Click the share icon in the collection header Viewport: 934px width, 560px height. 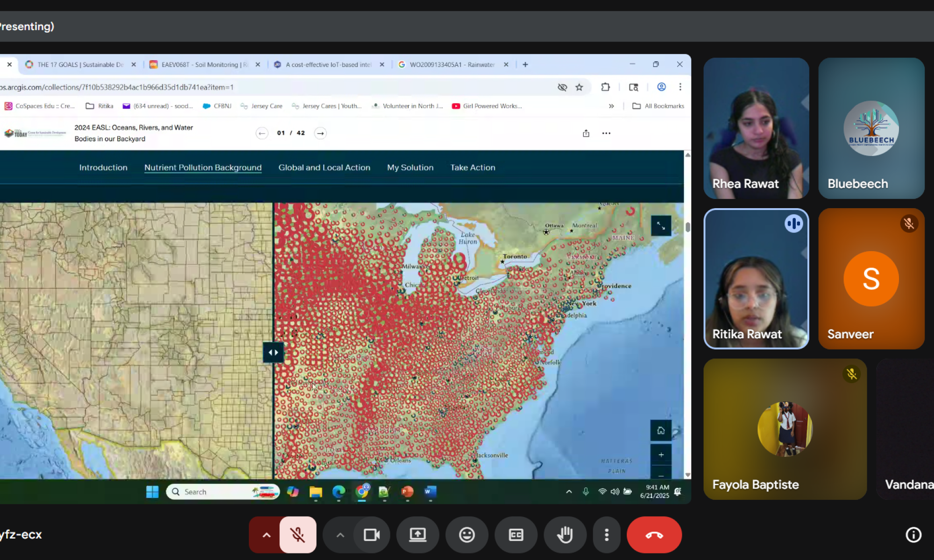point(586,133)
